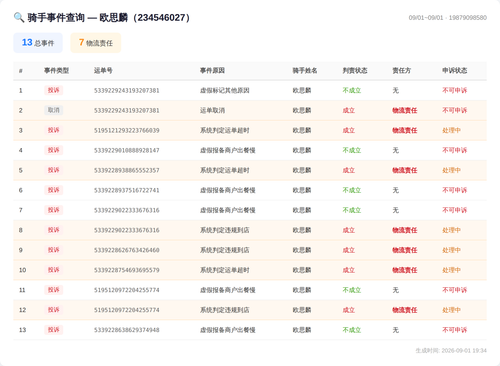500x366 pixels.
Task: Click waybill 5339229243193207381 in row 1
Action: point(127,90)
